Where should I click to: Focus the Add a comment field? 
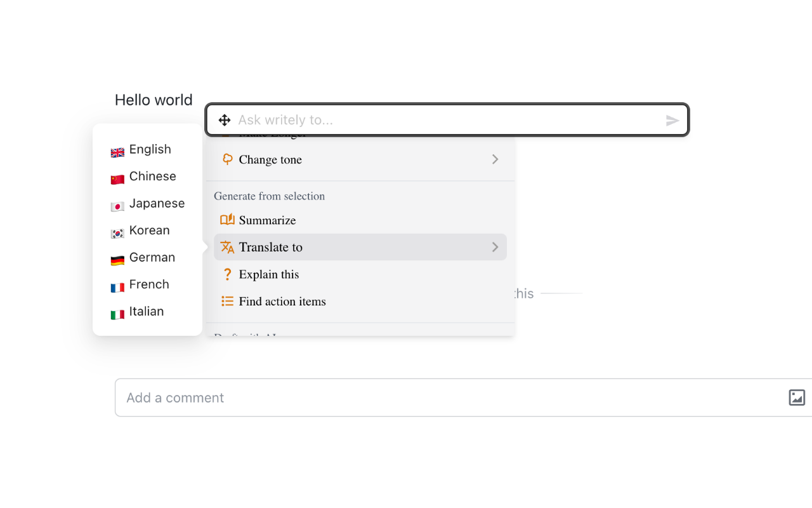click(444, 398)
